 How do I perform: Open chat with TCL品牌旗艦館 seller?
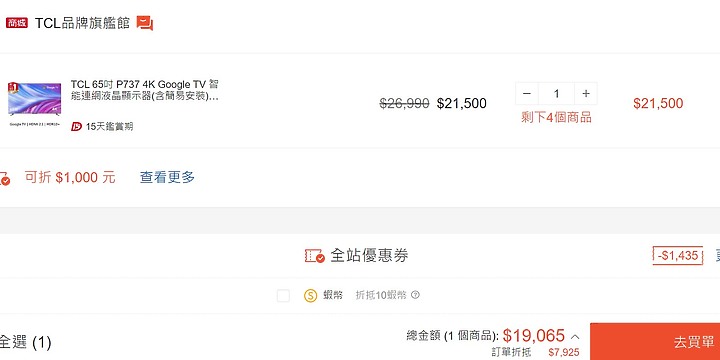click(x=145, y=23)
